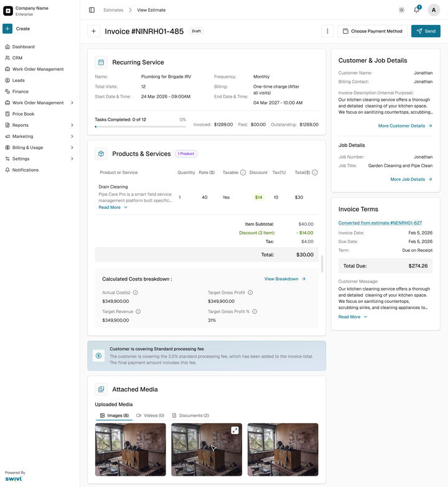Expand the Settings submenu chevron

(72, 159)
